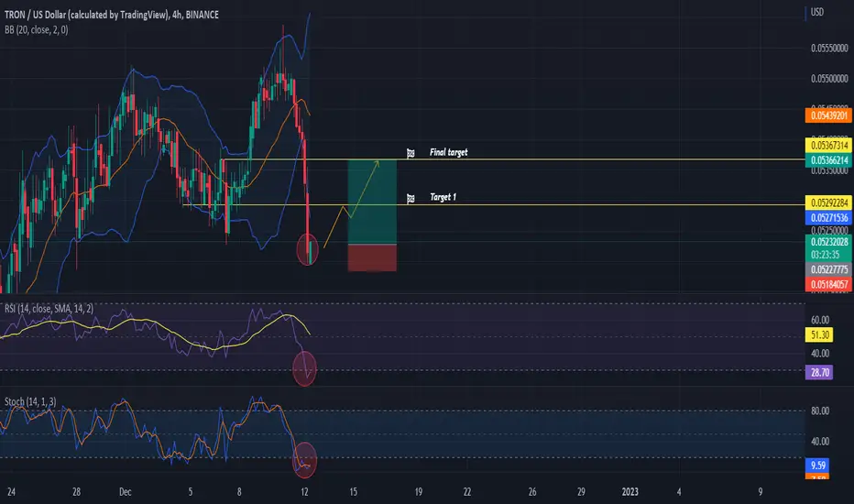854x504 pixels.
Task: Click the '12' date on time axis
Action: pos(304,491)
